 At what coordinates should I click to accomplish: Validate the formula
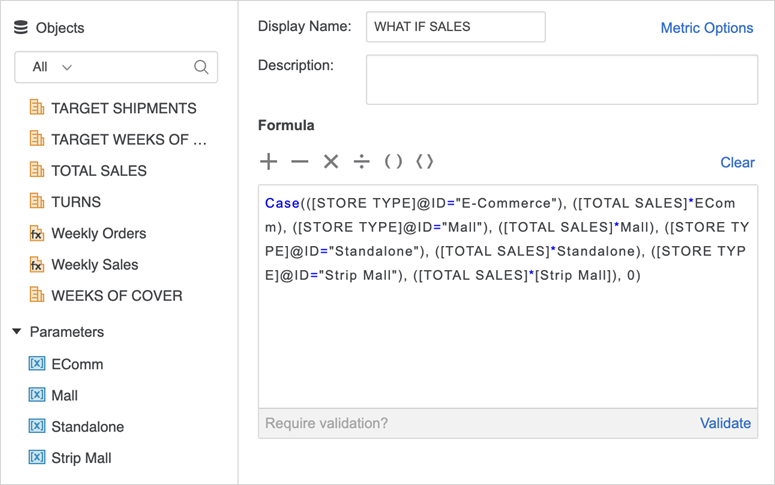pyautogui.click(x=725, y=423)
